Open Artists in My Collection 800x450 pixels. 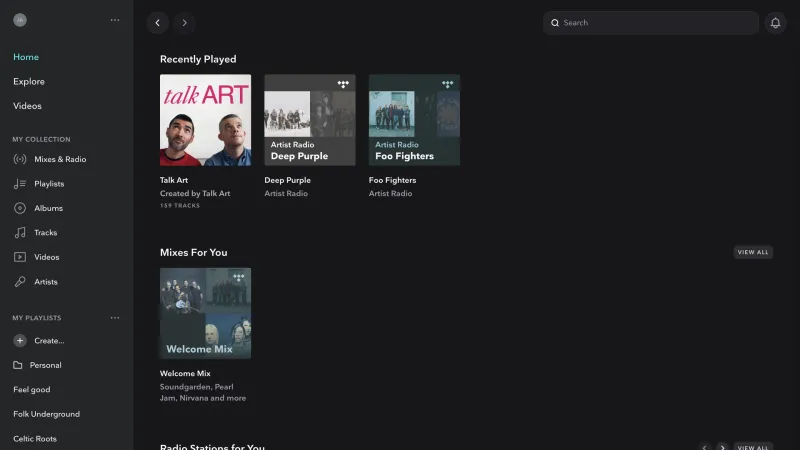46,282
